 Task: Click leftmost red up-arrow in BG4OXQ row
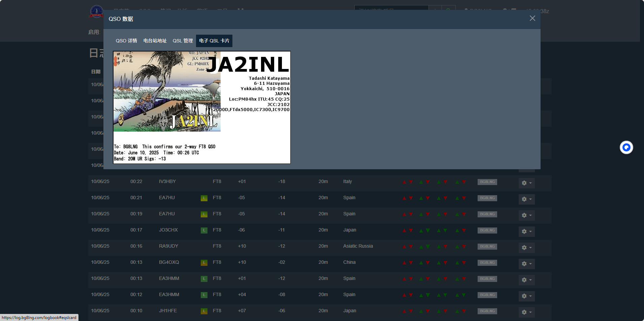click(x=404, y=263)
